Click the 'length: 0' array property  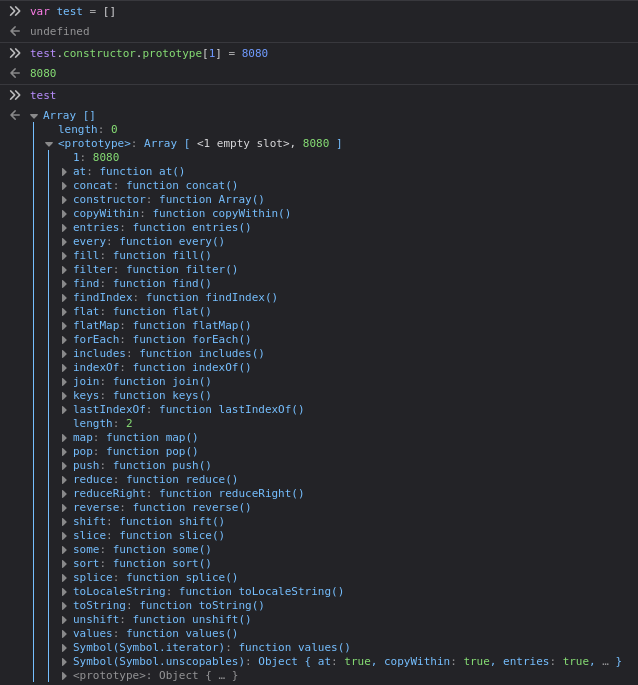click(x=87, y=130)
